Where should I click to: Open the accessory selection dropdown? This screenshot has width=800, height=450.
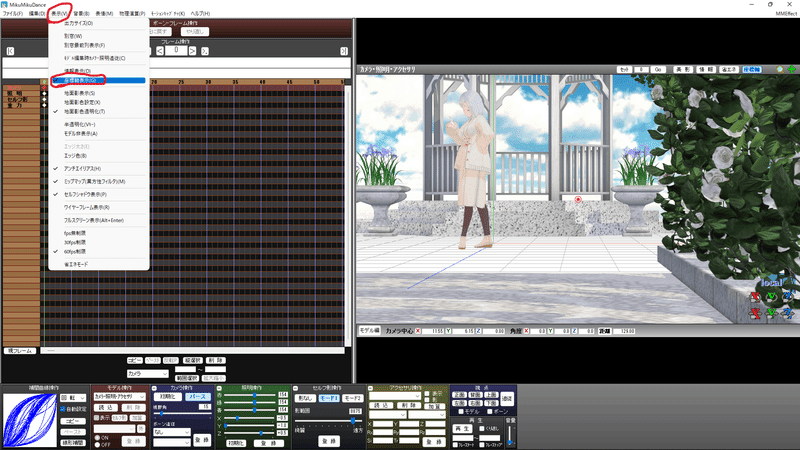click(x=394, y=396)
